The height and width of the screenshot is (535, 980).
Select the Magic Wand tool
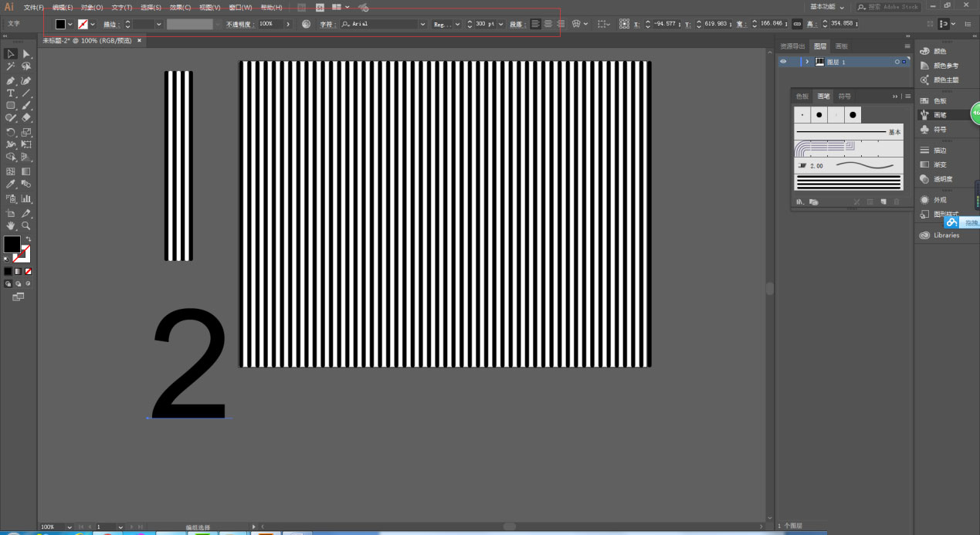click(x=11, y=67)
